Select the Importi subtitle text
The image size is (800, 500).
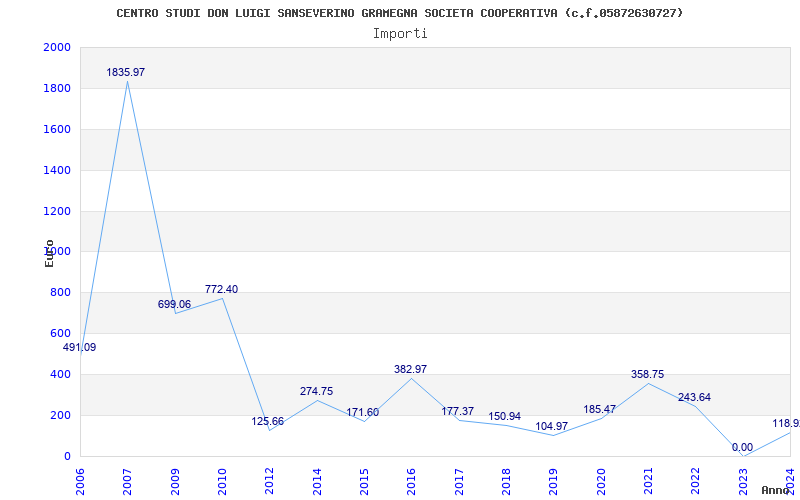(400, 34)
